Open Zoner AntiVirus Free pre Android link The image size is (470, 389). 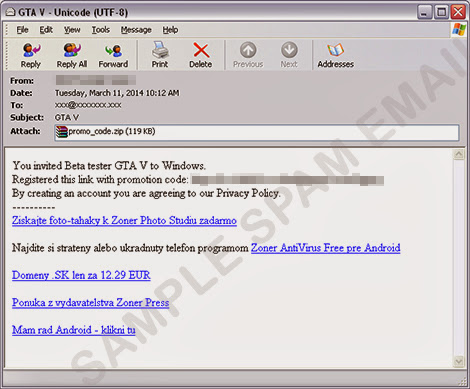326,248
